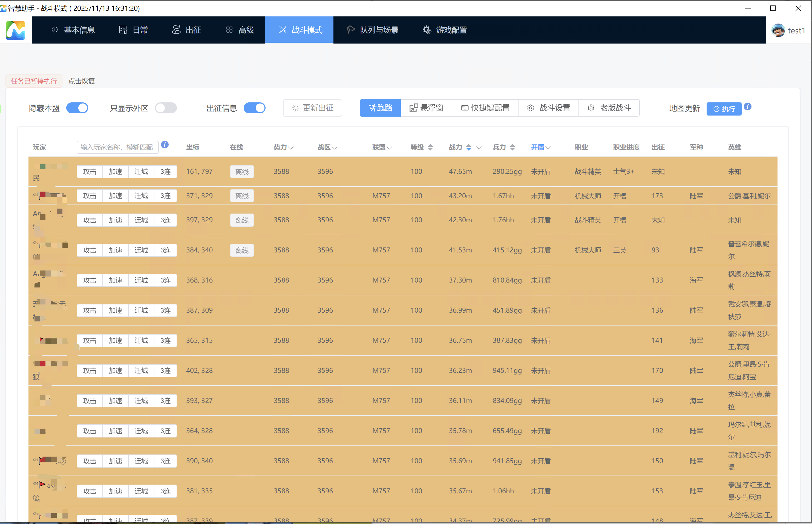812x524 pixels.
Task: Click the info icon beside player search
Action: click(x=165, y=145)
